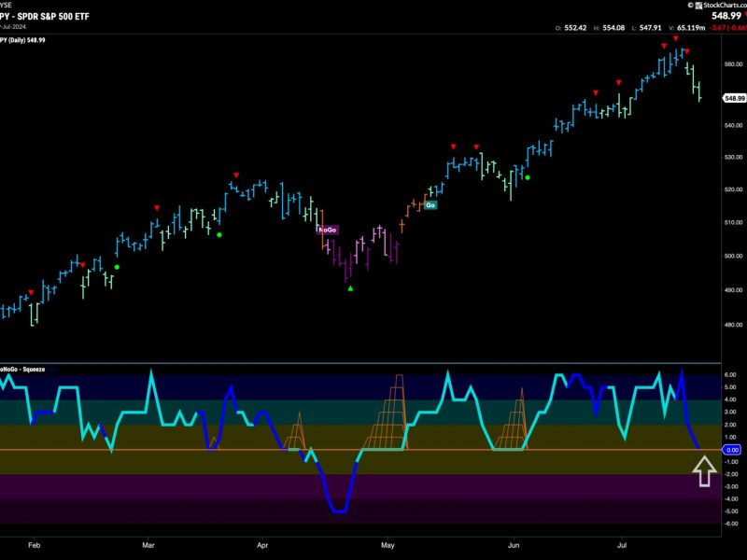Click the GoNoGo - Squeeze panel label
The width and height of the screenshot is (747, 560).
(22, 369)
